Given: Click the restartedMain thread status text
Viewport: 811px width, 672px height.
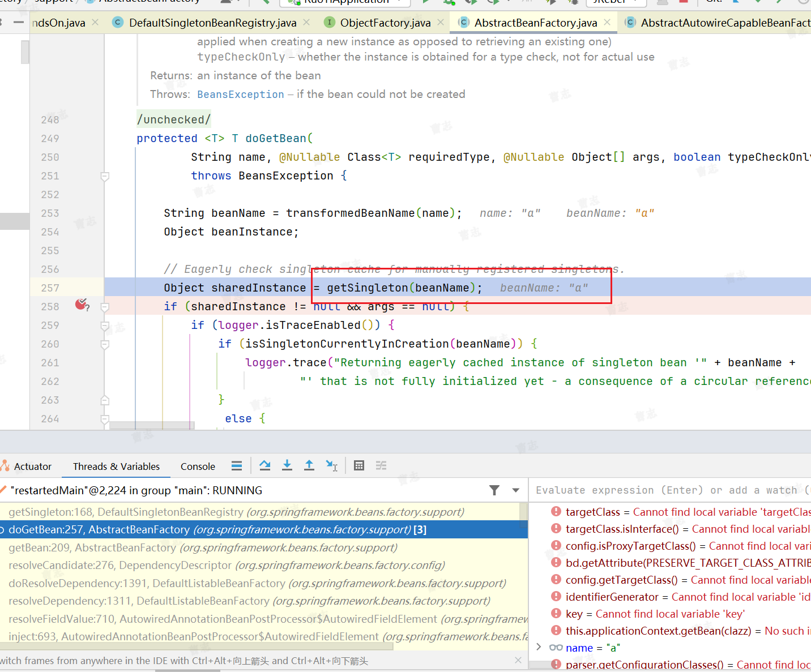Looking at the screenshot, I should click(x=136, y=490).
